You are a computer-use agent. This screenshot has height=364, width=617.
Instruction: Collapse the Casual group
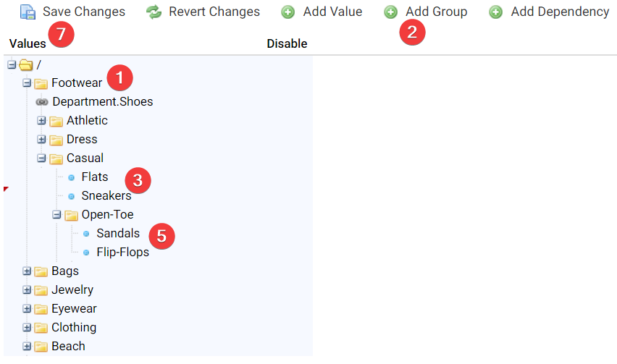point(41,158)
